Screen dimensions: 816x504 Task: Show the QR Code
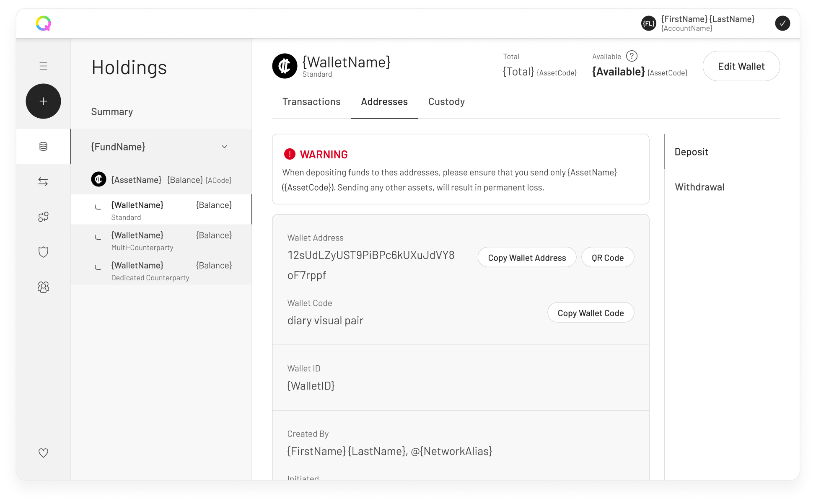coord(607,258)
